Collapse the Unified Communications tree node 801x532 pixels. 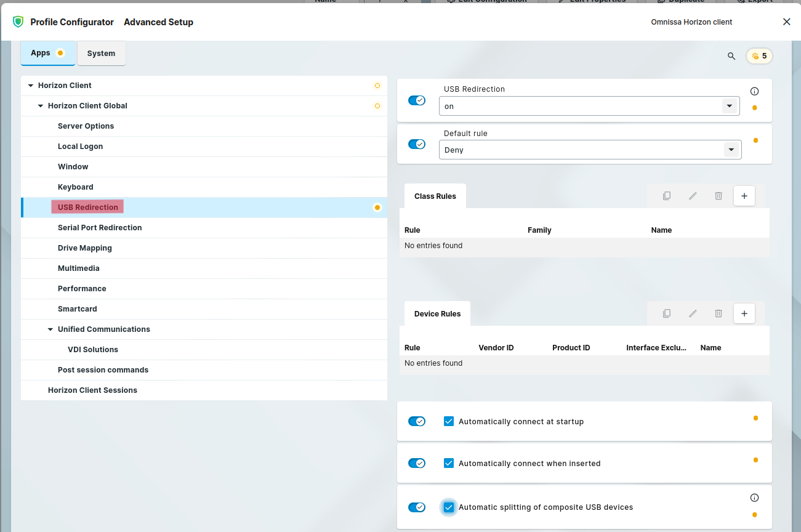pos(50,329)
